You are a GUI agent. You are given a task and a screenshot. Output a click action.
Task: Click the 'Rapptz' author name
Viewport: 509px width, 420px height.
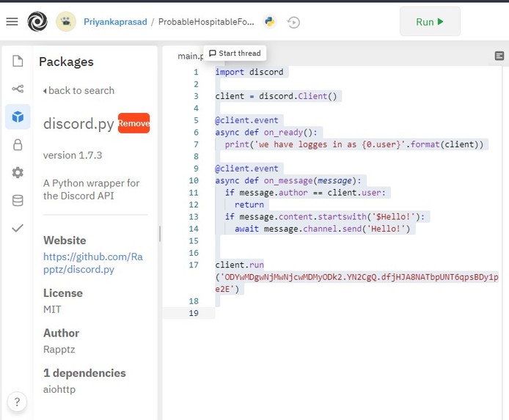[59, 350]
